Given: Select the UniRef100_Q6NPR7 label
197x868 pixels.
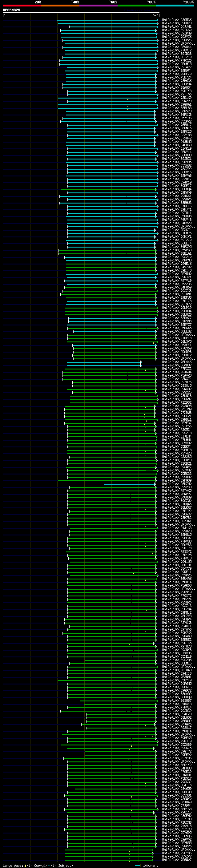Looking at the screenshot, I should pos(177,494).
